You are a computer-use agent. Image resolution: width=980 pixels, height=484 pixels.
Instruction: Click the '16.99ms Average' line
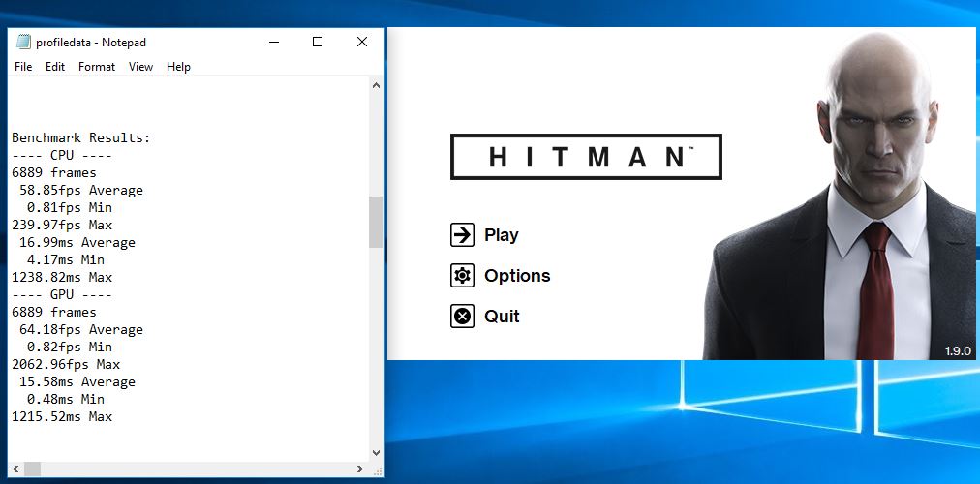tap(77, 242)
